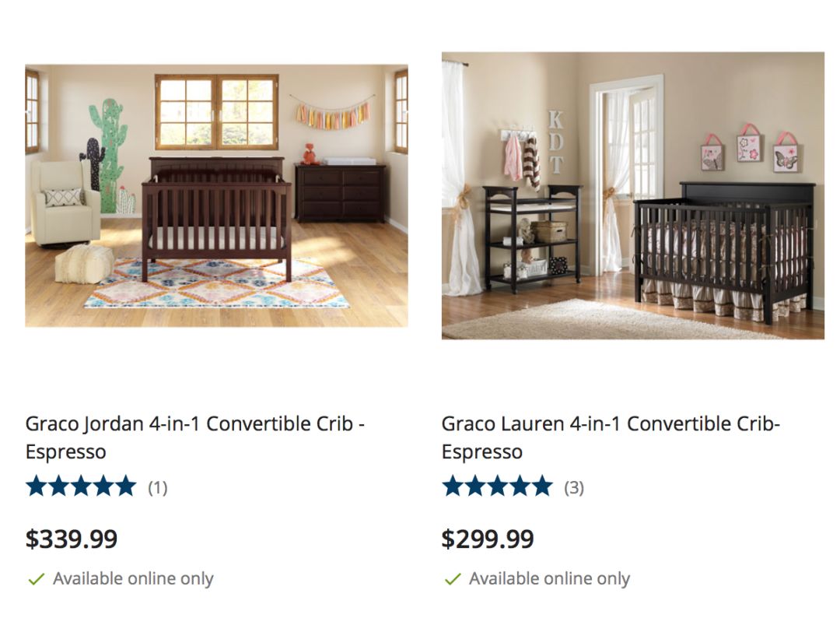
Task: Click the $339.99 price
Action: 72,539
